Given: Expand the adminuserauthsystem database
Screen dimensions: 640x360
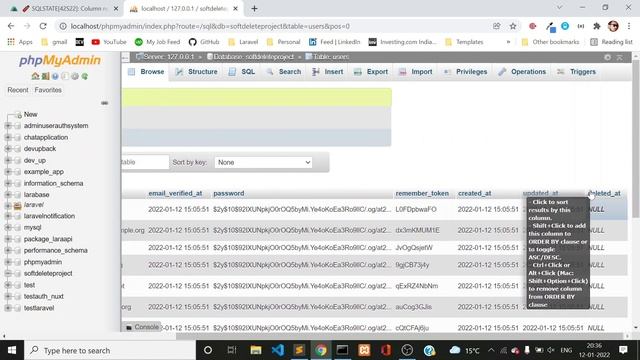Looking at the screenshot, I should [8, 126].
